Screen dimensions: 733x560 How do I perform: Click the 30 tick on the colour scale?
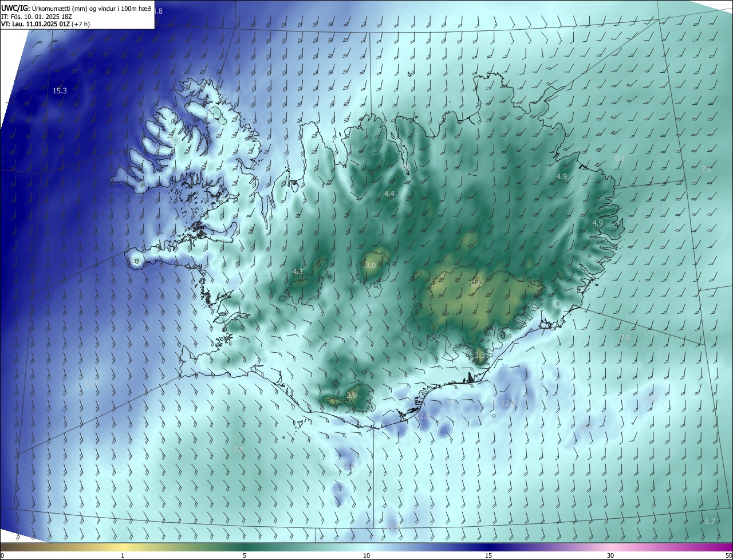pyautogui.click(x=610, y=555)
